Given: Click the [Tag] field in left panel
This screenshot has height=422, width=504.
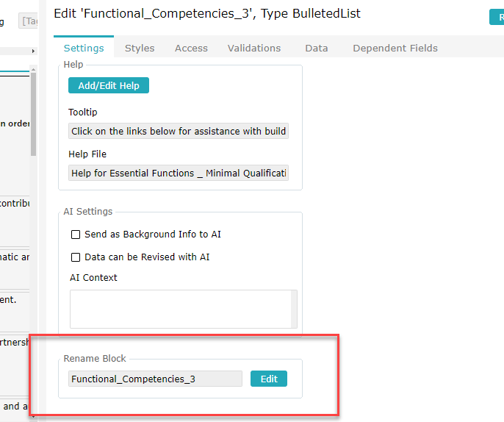Looking at the screenshot, I should tap(28, 21).
